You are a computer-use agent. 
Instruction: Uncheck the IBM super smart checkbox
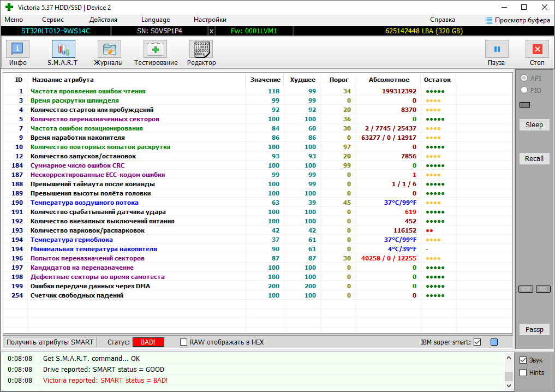tap(477, 342)
